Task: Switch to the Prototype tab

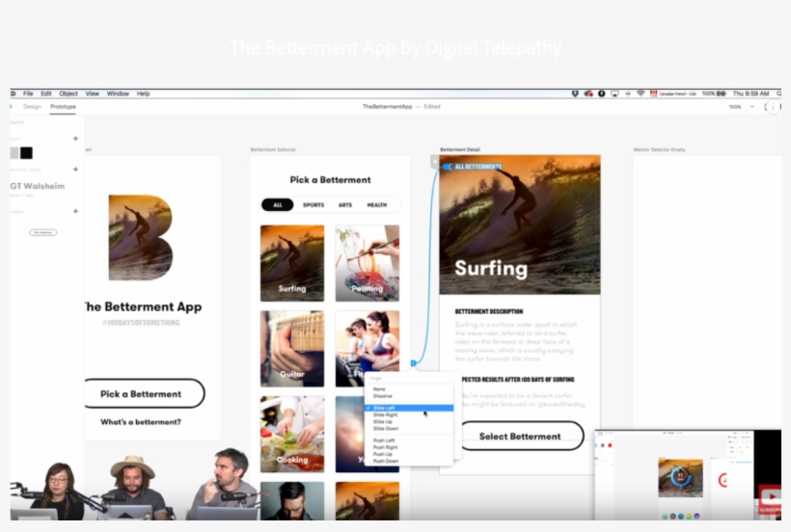Action: pyautogui.click(x=63, y=107)
